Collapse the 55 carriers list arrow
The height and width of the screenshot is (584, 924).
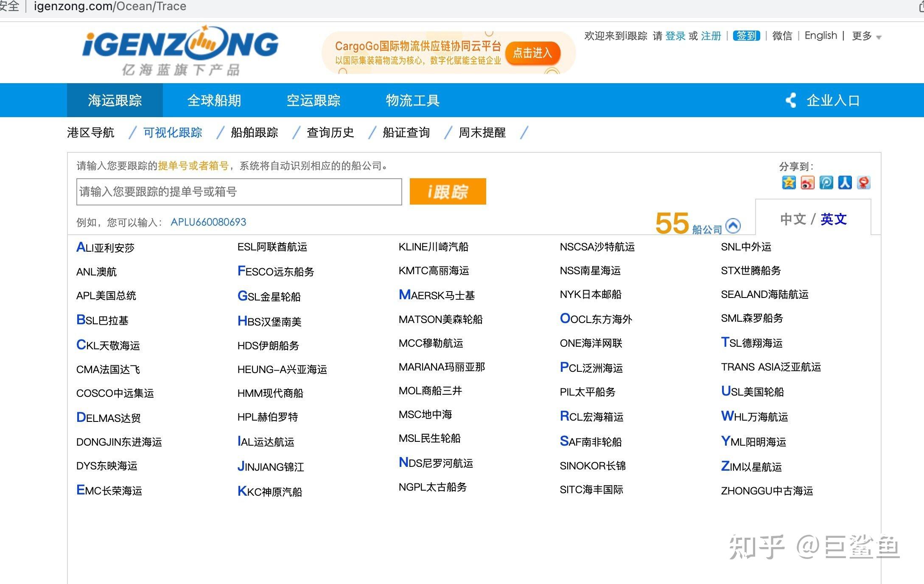tap(733, 225)
